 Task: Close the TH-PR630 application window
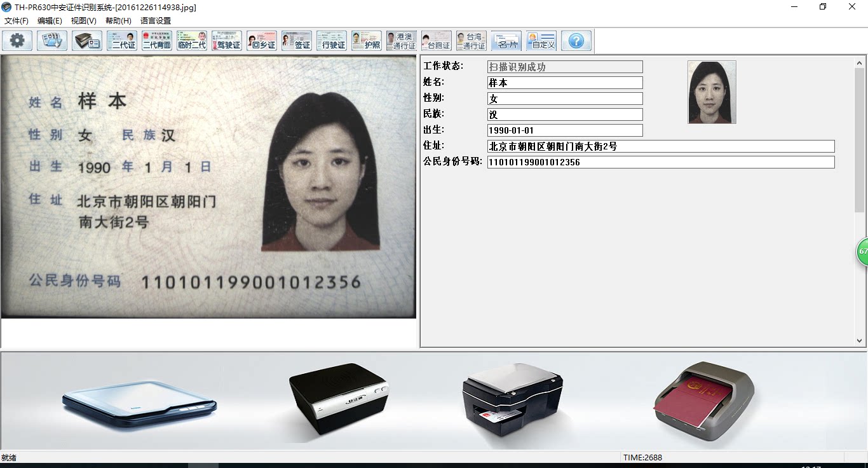852,7
